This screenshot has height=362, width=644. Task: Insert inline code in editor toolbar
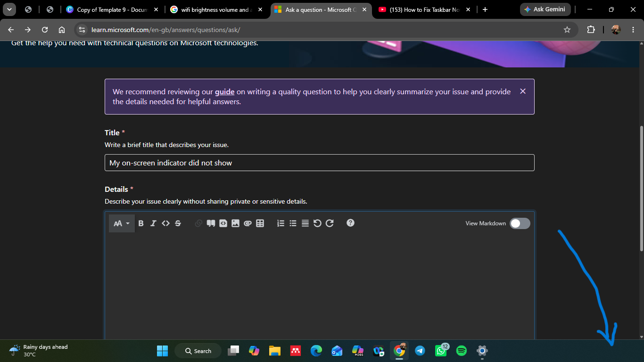click(165, 223)
